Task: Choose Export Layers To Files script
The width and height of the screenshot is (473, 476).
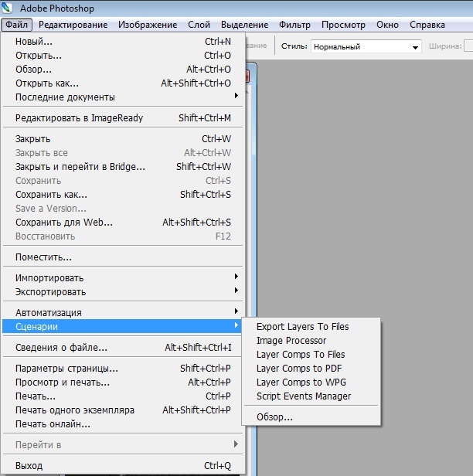Action: pos(302,327)
